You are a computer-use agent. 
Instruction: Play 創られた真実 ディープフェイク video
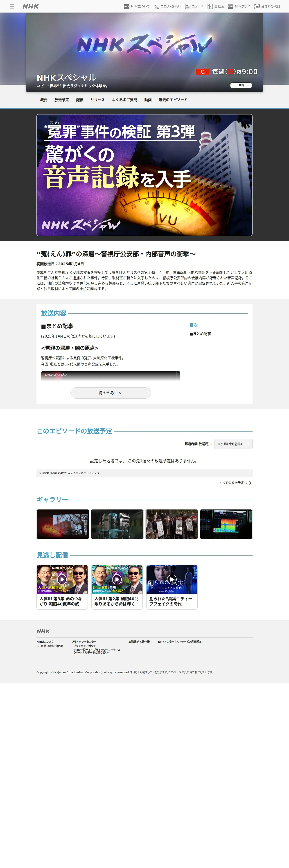pyautogui.click(x=172, y=579)
